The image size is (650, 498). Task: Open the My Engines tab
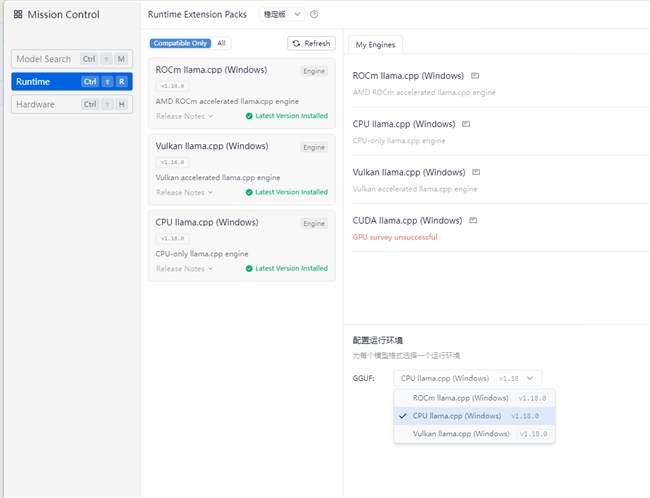click(x=375, y=44)
